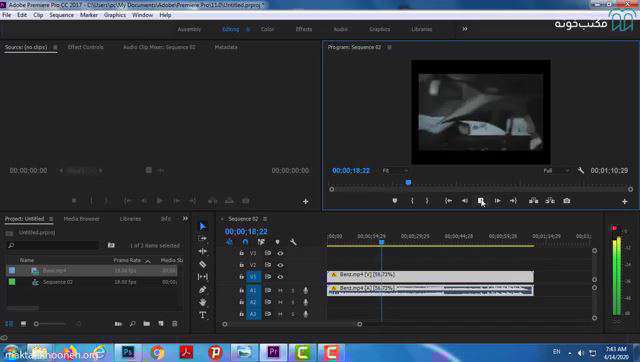Click the timeline Add Marker icon
Image resolution: width=640 pixels, height=362 pixels.
[278, 242]
